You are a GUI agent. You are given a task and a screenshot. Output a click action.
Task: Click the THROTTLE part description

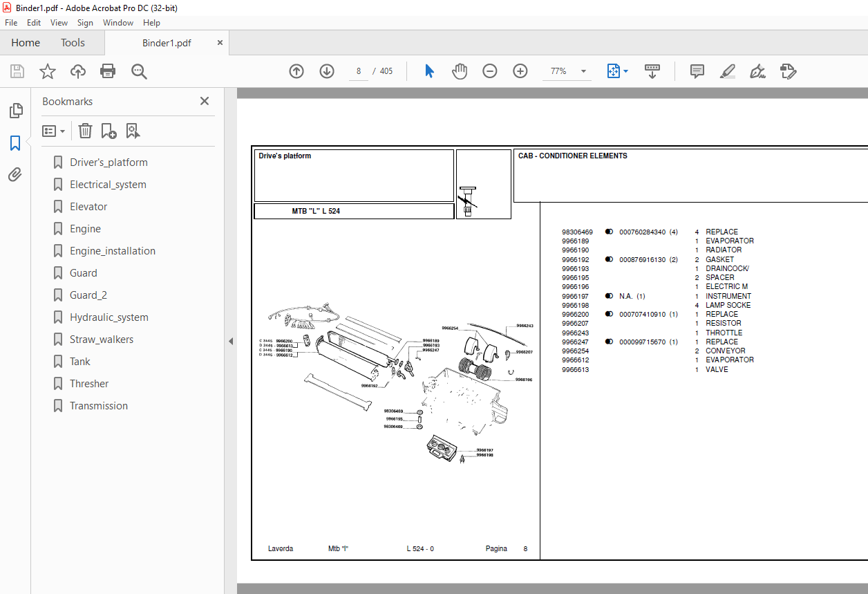tap(724, 333)
